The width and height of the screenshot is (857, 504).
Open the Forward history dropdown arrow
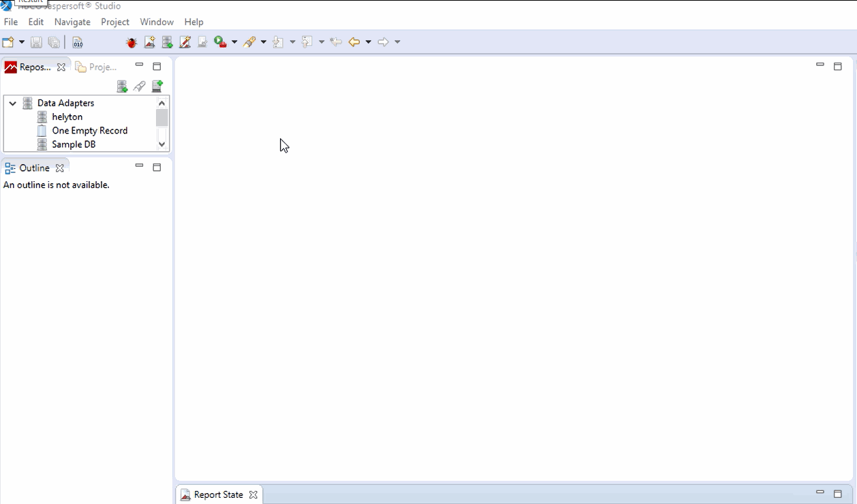pyautogui.click(x=398, y=42)
